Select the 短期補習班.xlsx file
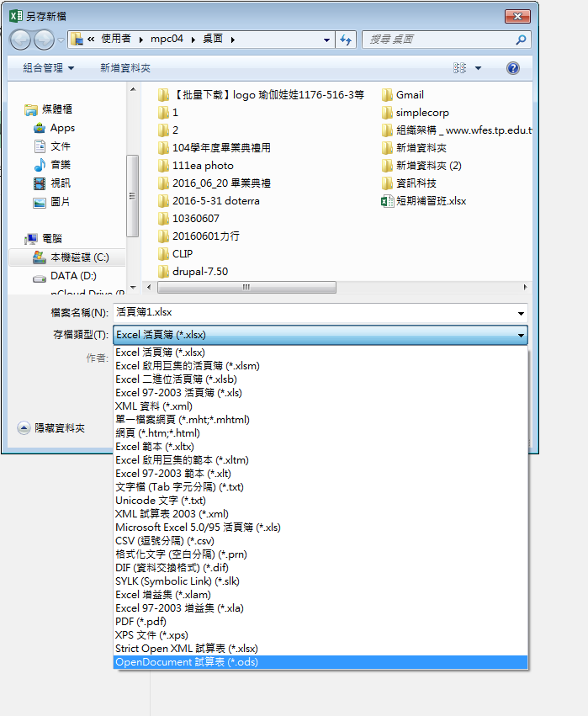 [x=424, y=201]
